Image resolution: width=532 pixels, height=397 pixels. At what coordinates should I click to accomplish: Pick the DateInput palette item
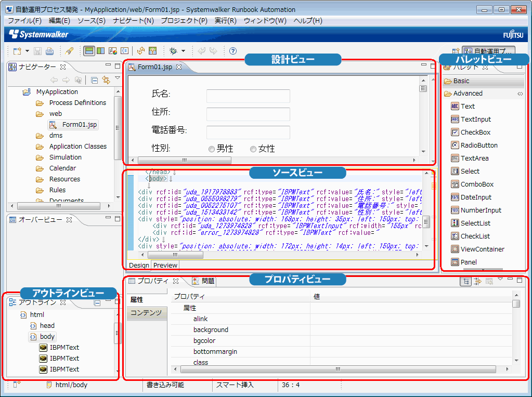click(471, 197)
